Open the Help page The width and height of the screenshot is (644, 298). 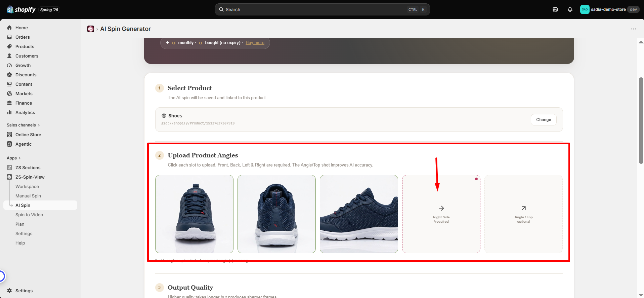[20, 243]
